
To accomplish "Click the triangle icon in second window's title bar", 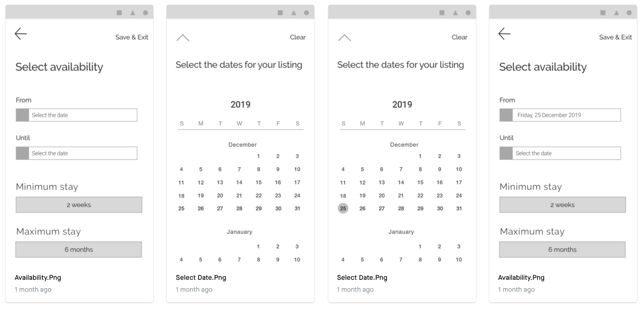I will [294, 13].
